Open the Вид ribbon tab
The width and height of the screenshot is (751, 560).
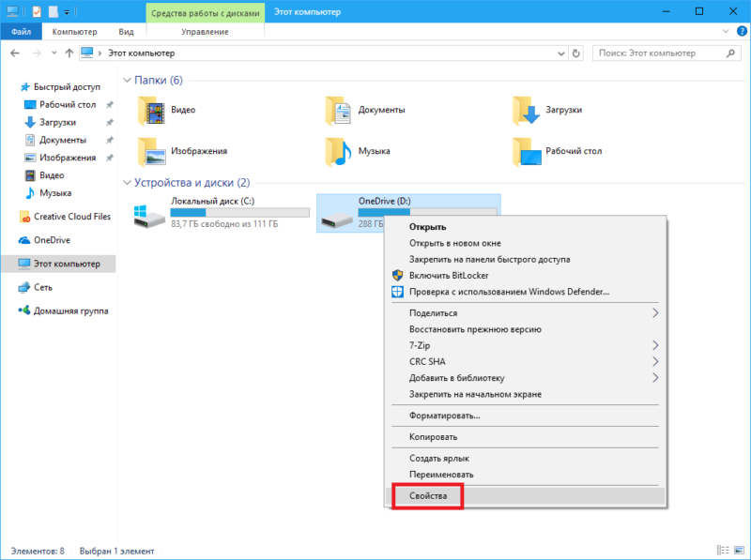point(126,32)
